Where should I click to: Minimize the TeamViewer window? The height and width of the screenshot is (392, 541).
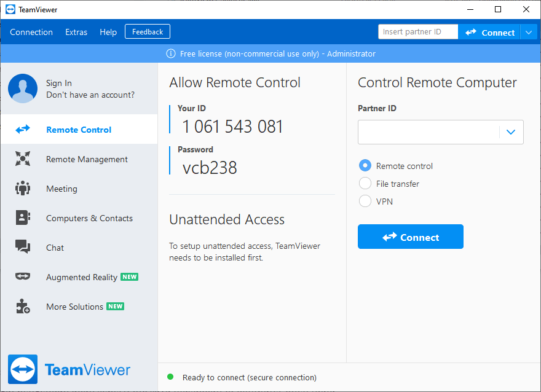pyautogui.click(x=470, y=9)
